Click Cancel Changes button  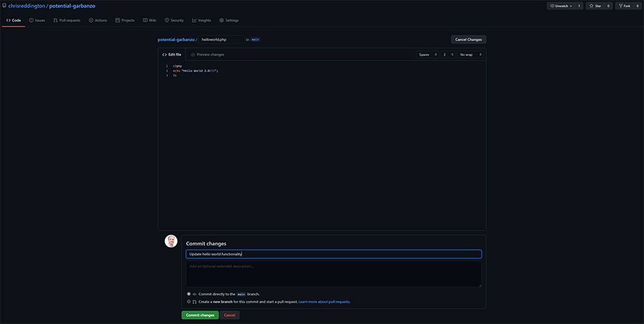click(x=468, y=39)
